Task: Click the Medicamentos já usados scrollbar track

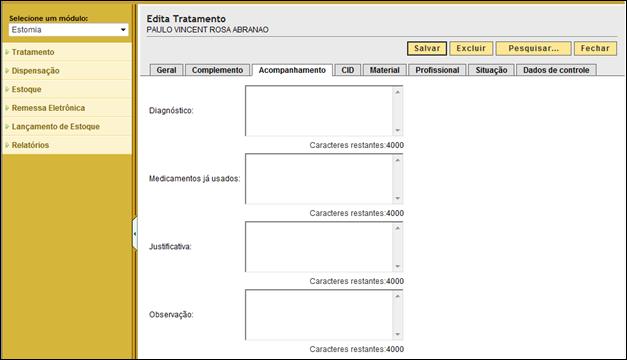Action: 397,179
